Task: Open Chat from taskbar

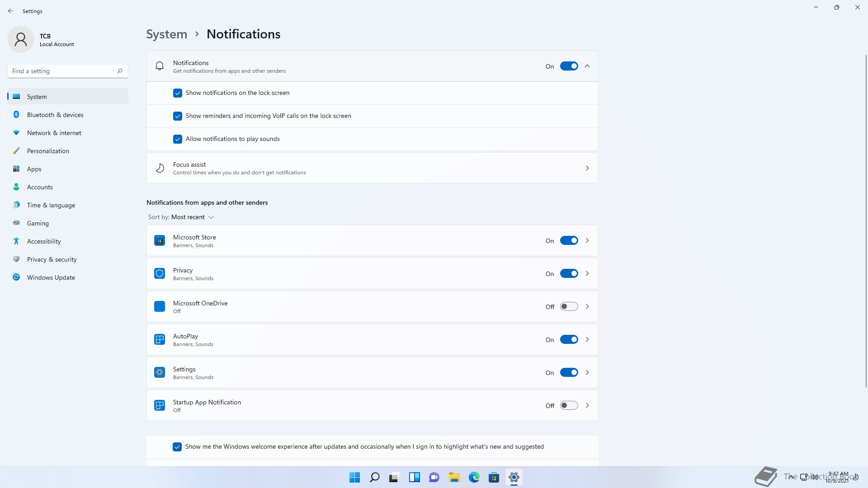Action: pyautogui.click(x=434, y=477)
